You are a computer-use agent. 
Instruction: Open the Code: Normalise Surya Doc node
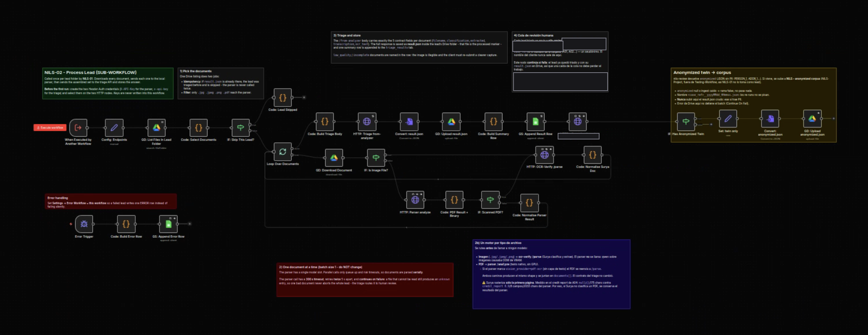tap(592, 155)
